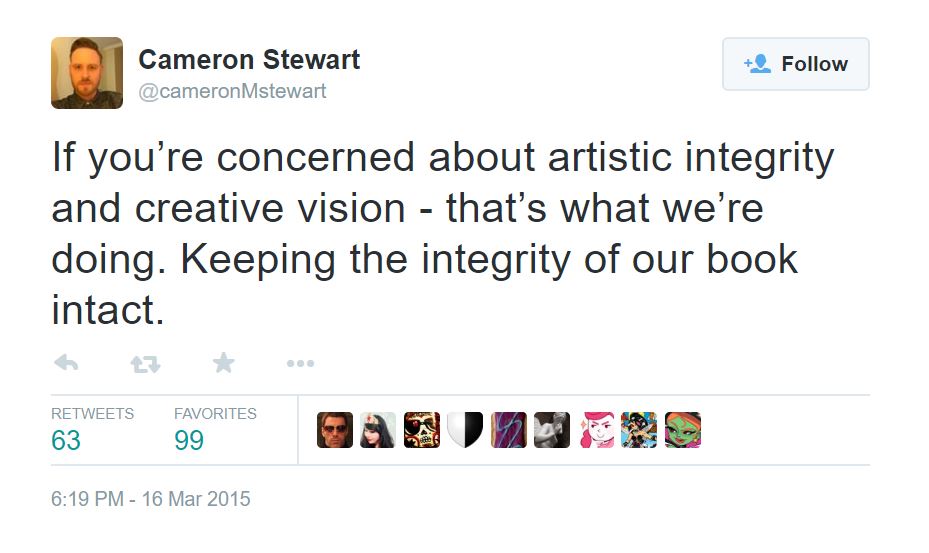
Task: Open the grayscale statue avatar
Action: tap(552, 430)
